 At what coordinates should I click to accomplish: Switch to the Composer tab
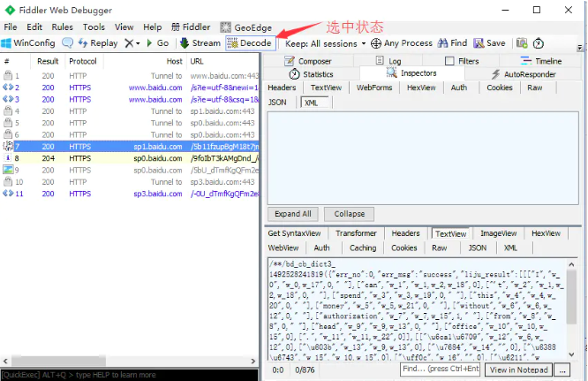coord(308,61)
